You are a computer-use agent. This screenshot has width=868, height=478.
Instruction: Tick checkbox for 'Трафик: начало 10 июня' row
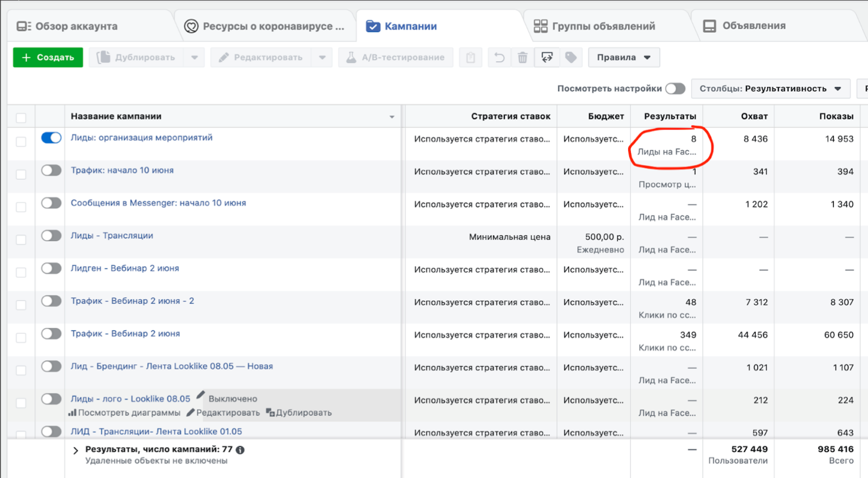click(21, 174)
